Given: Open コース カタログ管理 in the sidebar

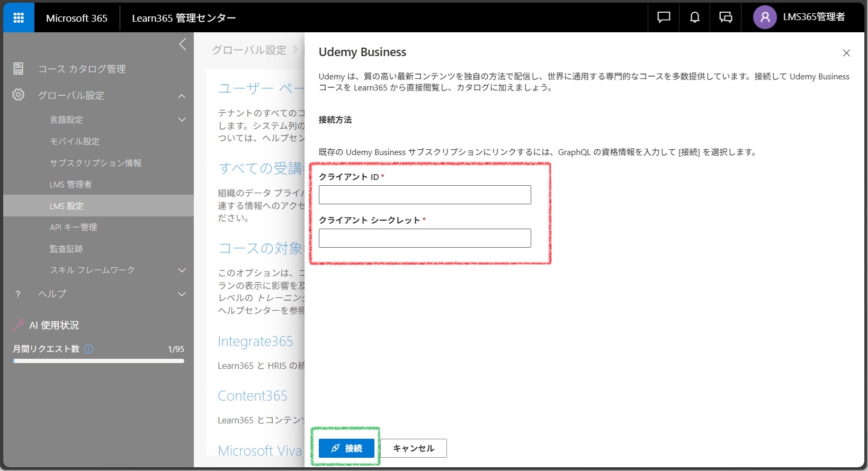Looking at the screenshot, I should coord(82,69).
